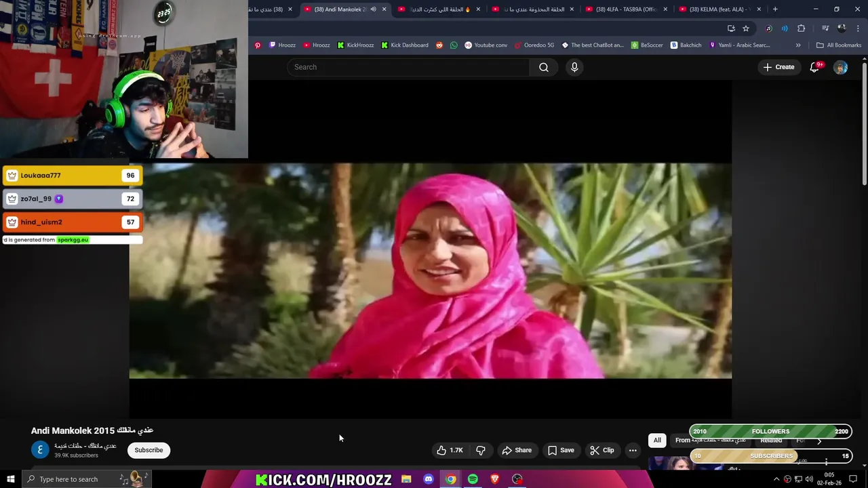Open Chrome from taskbar
Viewport: 868px width, 488px height.
(x=450, y=479)
